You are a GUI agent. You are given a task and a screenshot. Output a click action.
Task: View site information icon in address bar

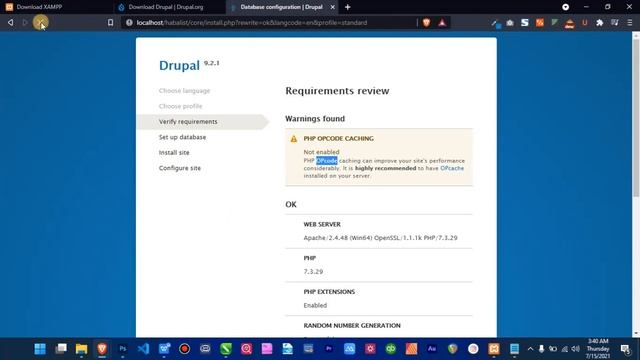point(129,23)
